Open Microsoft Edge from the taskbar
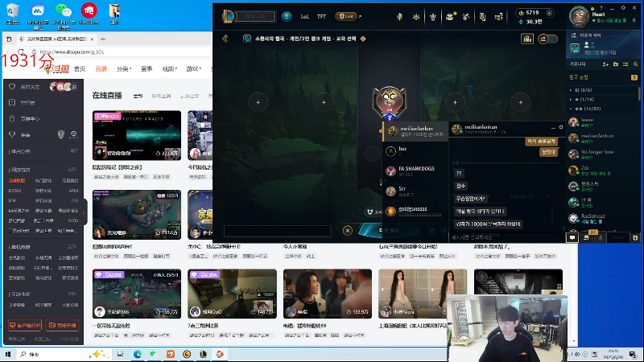 [137, 354]
